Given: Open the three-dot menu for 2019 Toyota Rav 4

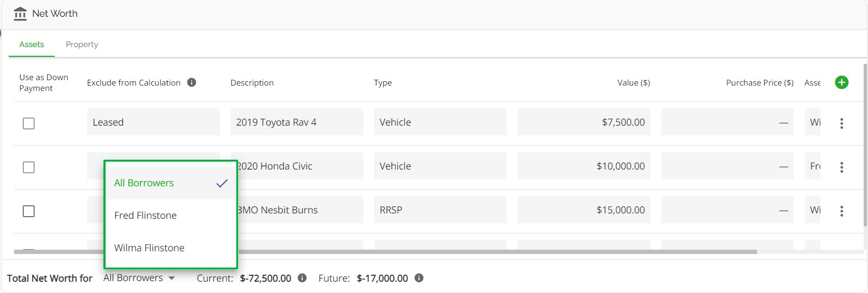Looking at the screenshot, I should [841, 123].
